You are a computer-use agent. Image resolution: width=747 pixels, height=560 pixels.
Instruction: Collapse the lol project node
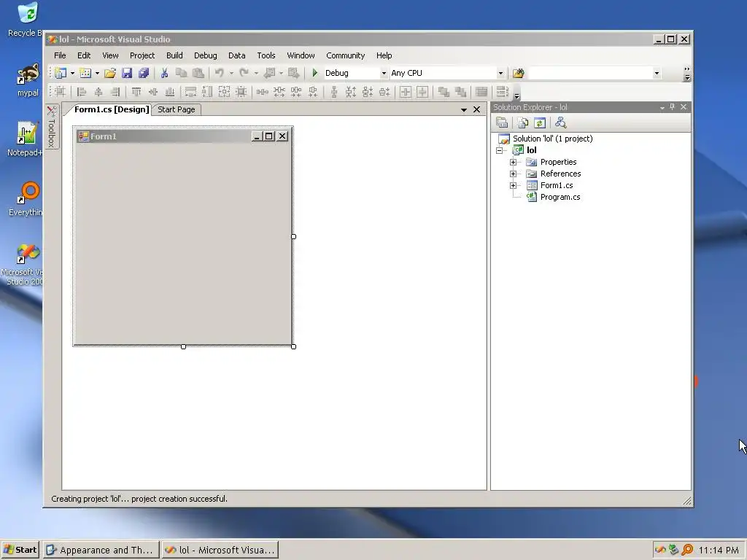tap(499, 150)
